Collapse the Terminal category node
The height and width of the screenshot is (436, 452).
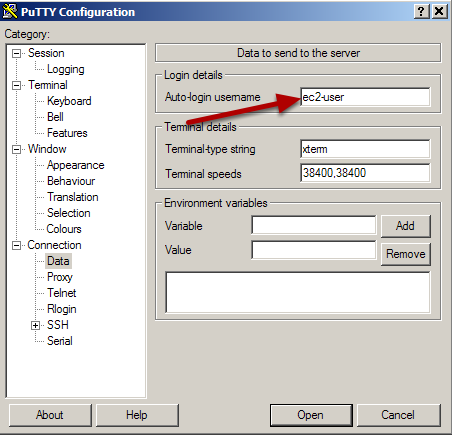16,85
